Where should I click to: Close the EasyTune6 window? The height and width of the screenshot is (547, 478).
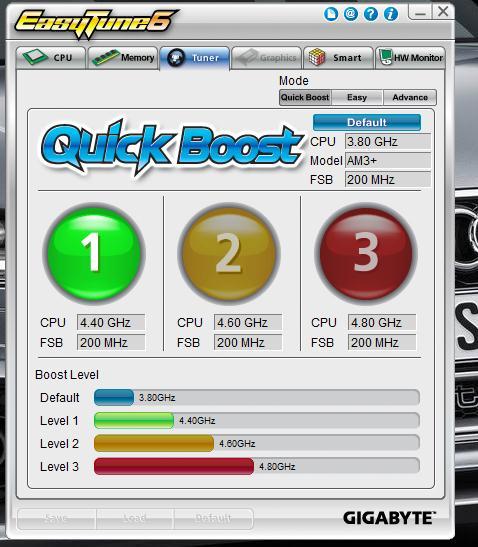pyautogui.click(x=443, y=12)
